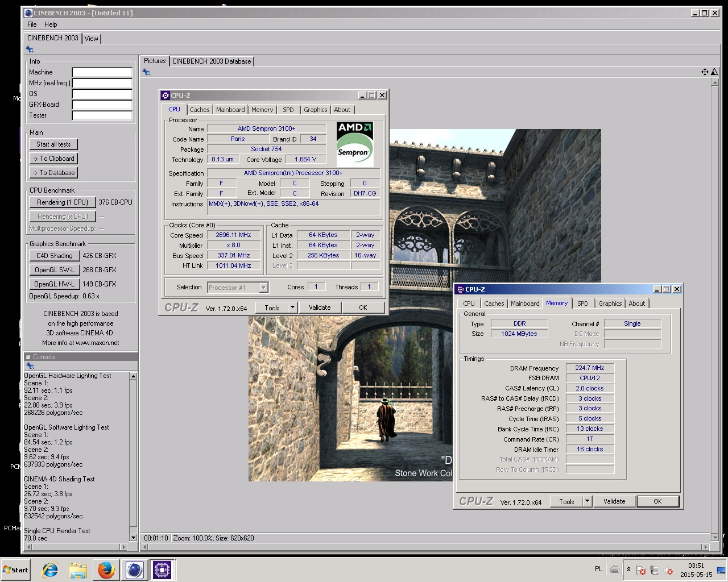Click the picture panel horizontal scroll left arrow
Image resolution: width=728 pixels, height=582 pixels.
tap(144, 547)
